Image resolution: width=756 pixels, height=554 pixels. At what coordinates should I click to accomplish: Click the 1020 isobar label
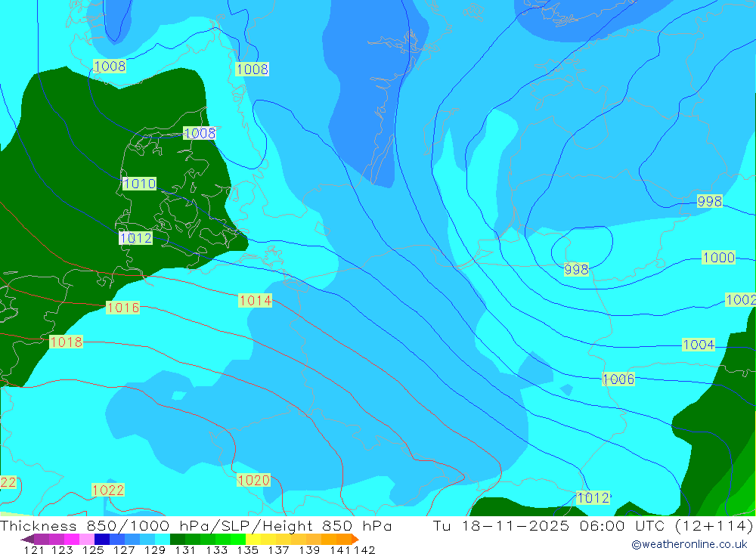(253, 480)
